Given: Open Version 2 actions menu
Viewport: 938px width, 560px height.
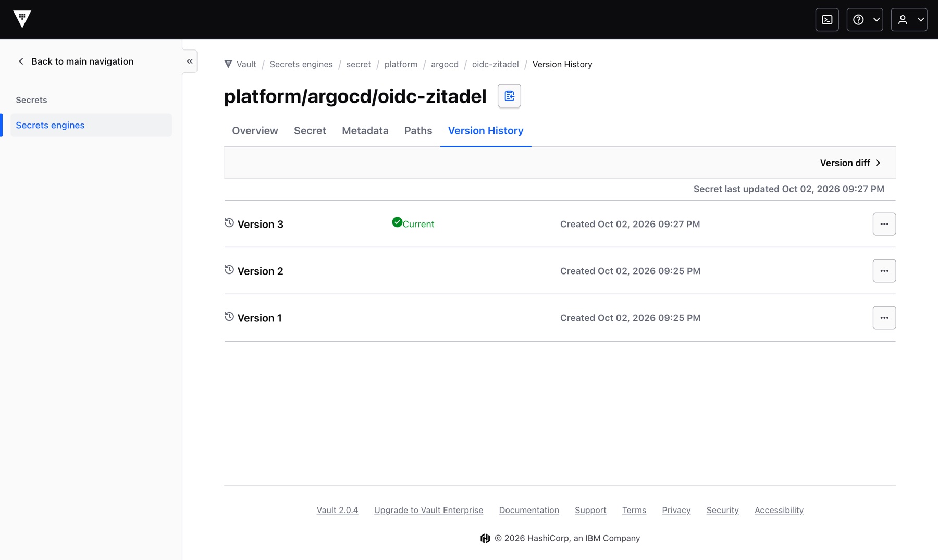Looking at the screenshot, I should [x=884, y=271].
